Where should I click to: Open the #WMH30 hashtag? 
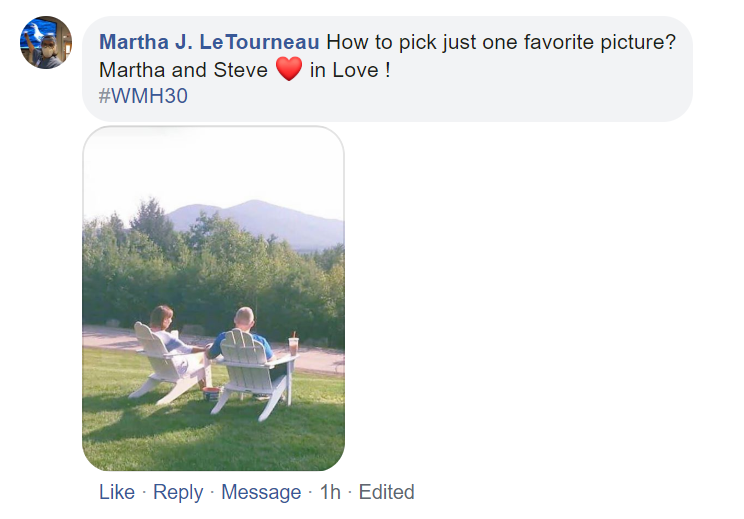pos(143,97)
